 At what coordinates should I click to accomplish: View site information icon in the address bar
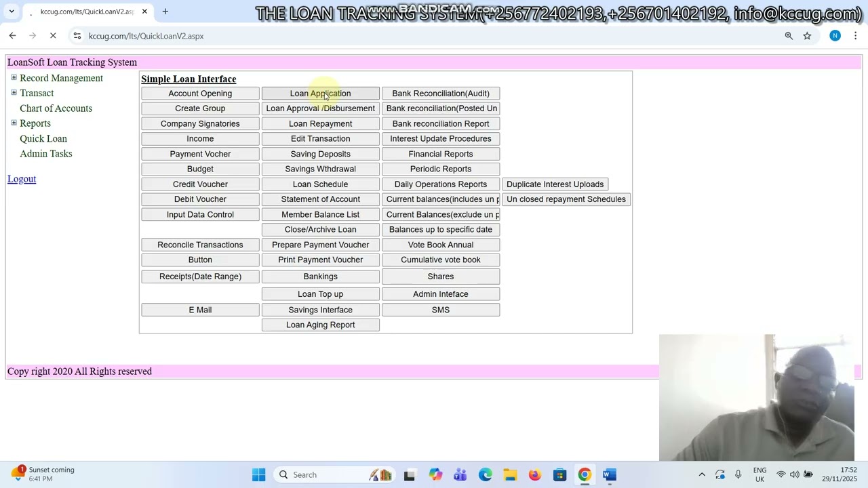pyautogui.click(x=77, y=36)
